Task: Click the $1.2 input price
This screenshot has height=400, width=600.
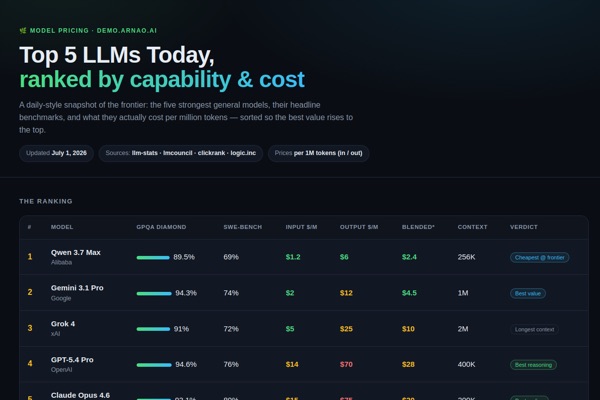Action: click(x=293, y=257)
